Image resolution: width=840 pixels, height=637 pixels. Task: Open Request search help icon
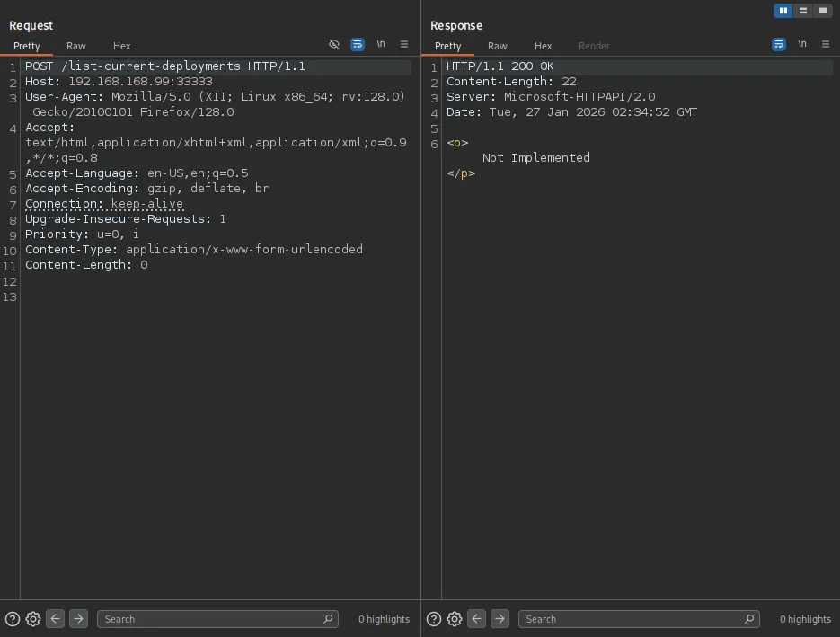tap(13, 618)
